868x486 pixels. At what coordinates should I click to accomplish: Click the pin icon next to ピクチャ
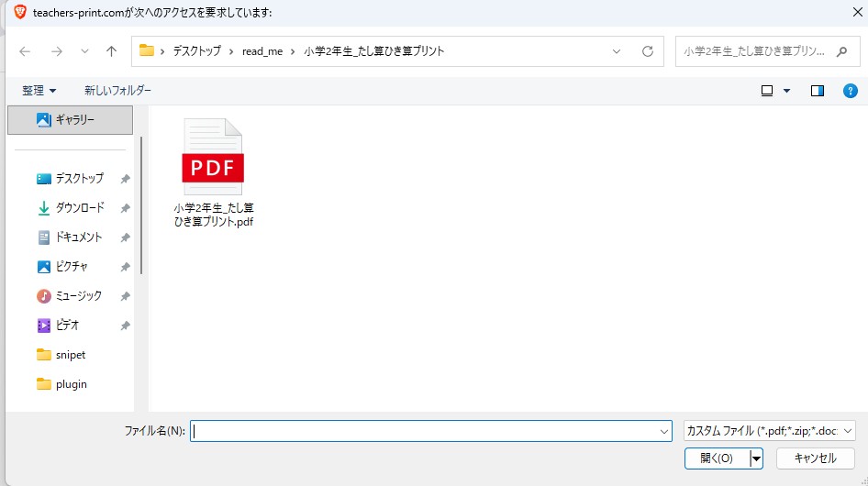[125, 267]
